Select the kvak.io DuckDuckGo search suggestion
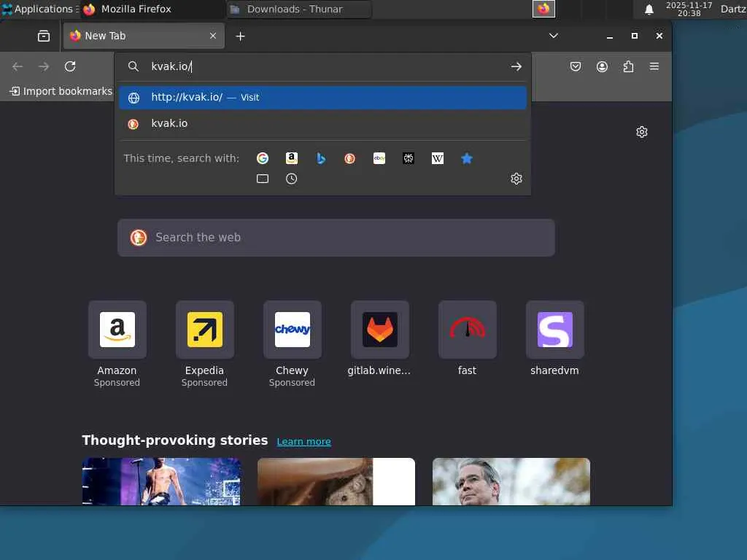Screen dimensions: 747x560 (x=322, y=123)
